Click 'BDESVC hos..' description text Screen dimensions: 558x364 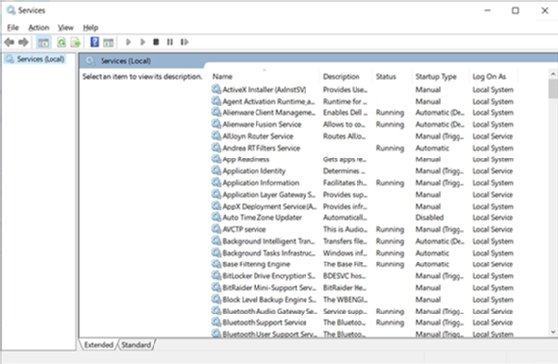click(x=344, y=275)
